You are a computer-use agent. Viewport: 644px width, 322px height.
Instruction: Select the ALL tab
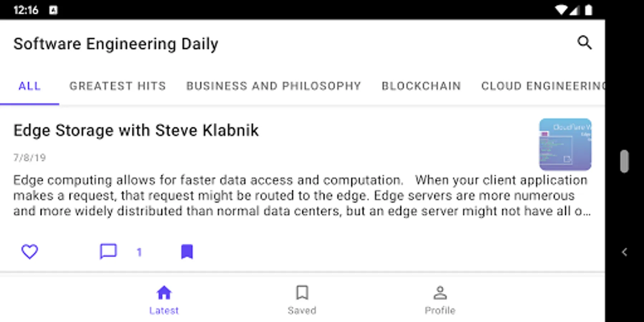[30, 86]
